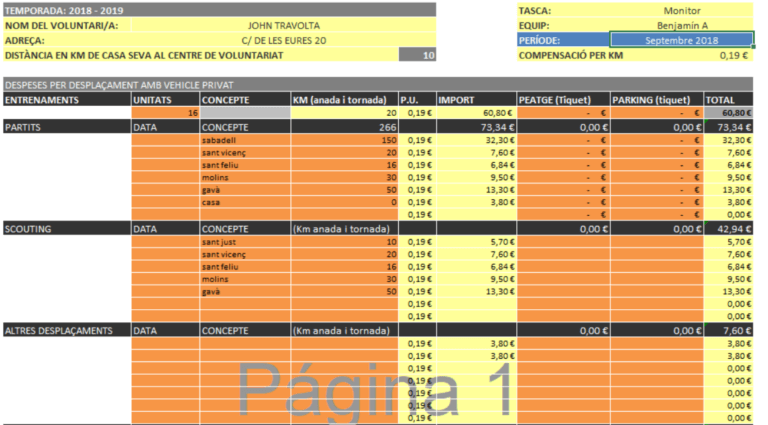Screen dimensions: 768x425
Task: Select the Septembre 2018 period cell
Action: click(683, 40)
